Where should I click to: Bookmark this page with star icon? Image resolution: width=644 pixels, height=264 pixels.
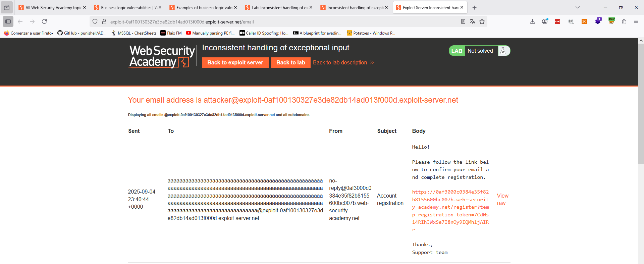pyautogui.click(x=482, y=21)
